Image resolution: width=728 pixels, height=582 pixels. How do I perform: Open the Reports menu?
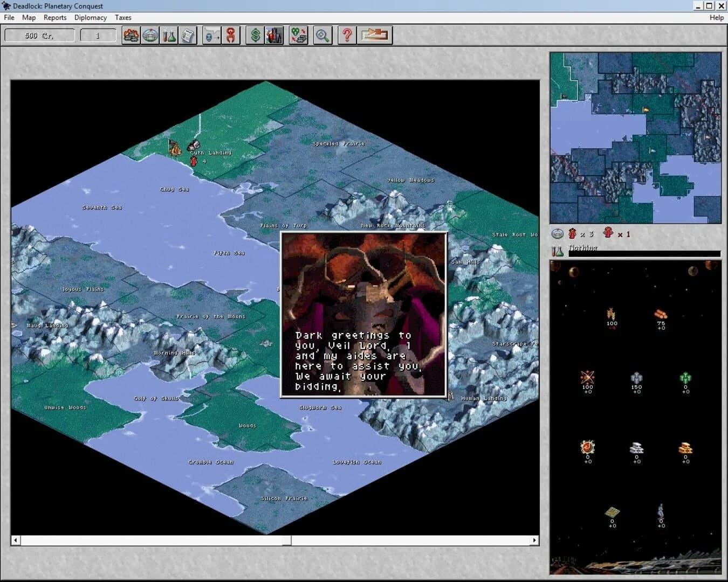tap(54, 17)
